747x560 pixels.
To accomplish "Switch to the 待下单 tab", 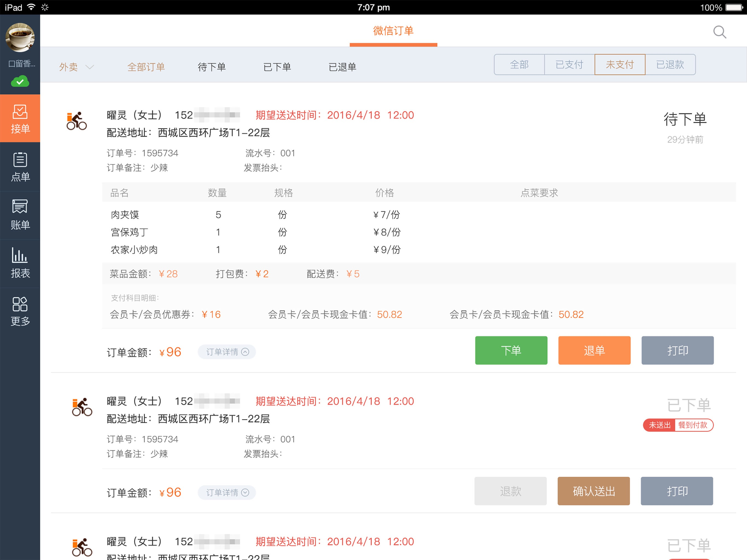I will (211, 67).
